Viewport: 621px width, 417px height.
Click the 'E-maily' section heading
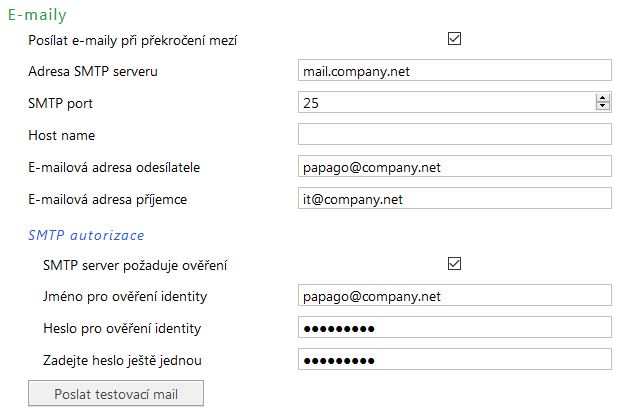point(37,15)
